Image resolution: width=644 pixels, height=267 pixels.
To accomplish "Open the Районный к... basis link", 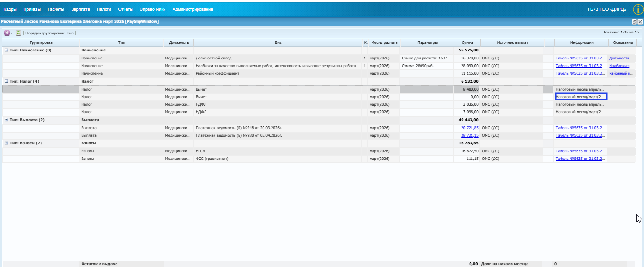I will click(x=620, y=73).
